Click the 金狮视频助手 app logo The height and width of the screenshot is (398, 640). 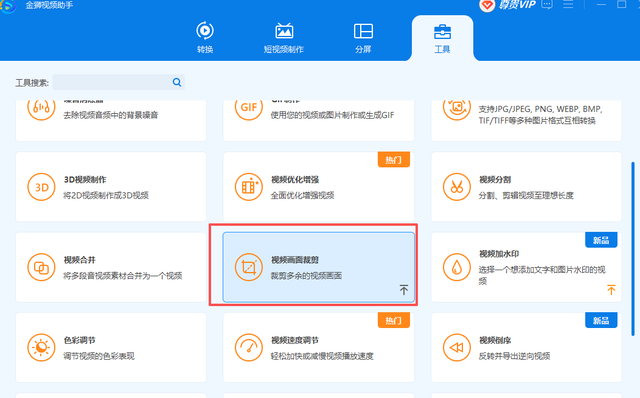coord(8,6)
